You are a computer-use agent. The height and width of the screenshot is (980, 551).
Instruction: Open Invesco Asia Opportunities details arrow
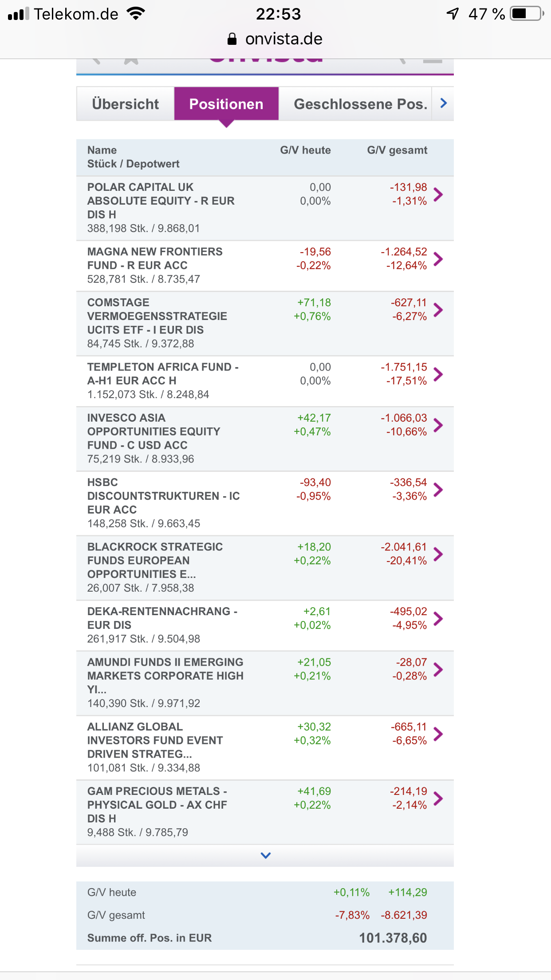pyautogui.click(x=438, y=425)
